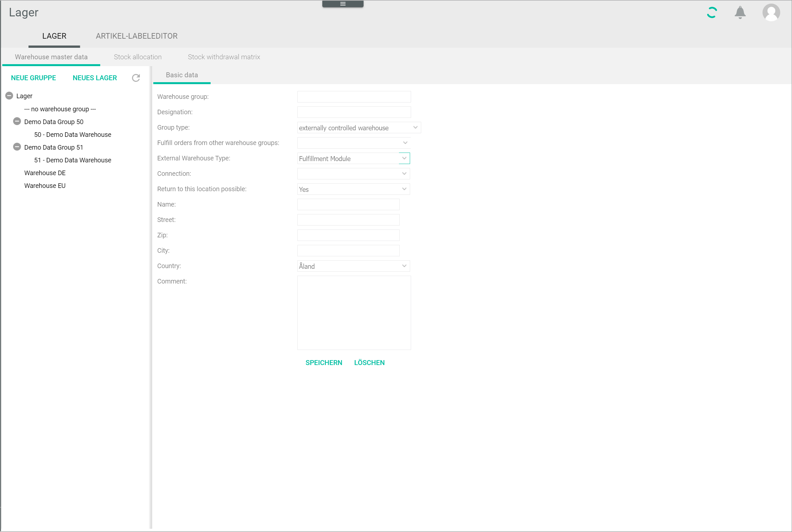
Task: Collapse the Lager root tree node
Action: tap(9, 96)
